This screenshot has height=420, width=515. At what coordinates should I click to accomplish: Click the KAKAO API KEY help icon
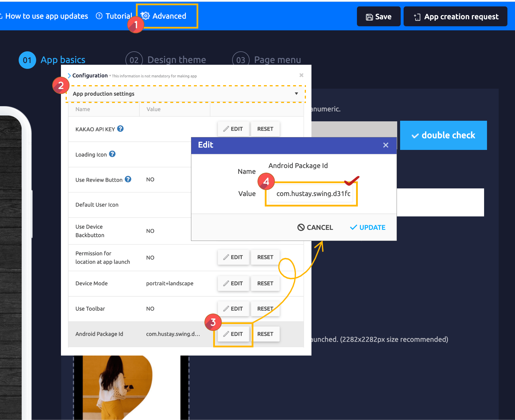point(120,129)
